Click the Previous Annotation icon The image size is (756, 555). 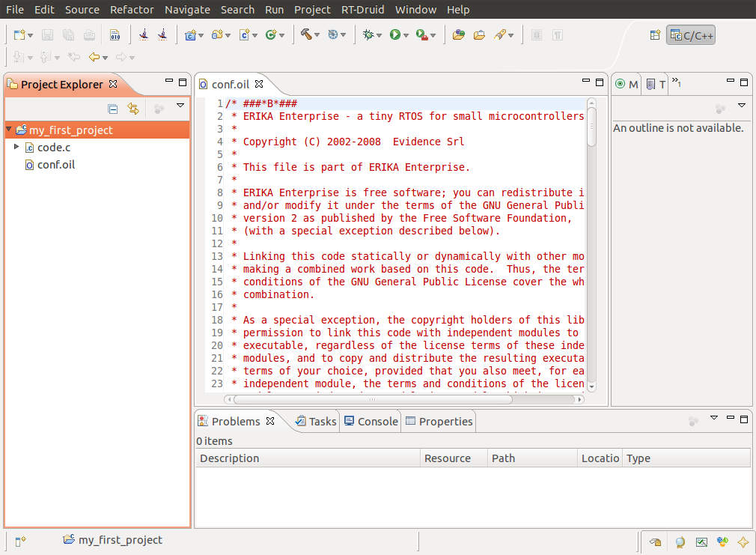click(46, 57)
